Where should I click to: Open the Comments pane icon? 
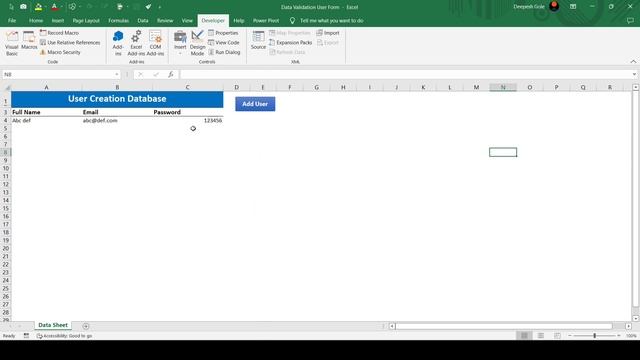click(x=630, y=20)
